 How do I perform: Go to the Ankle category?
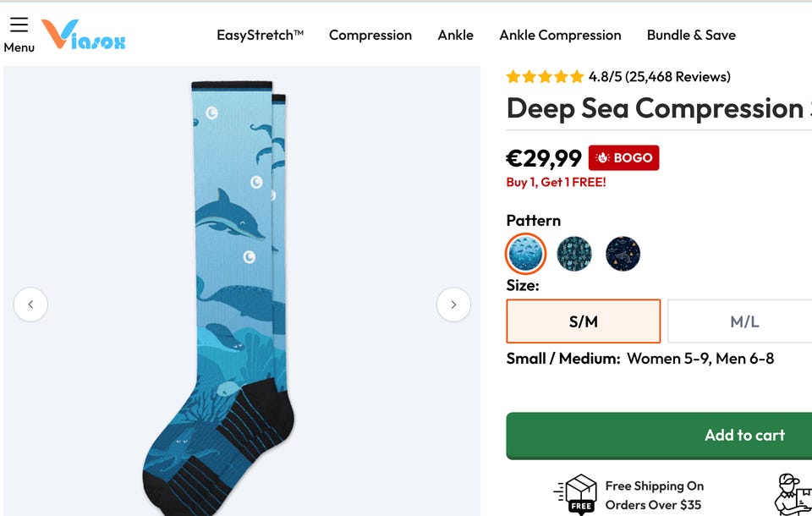point(456,36)
